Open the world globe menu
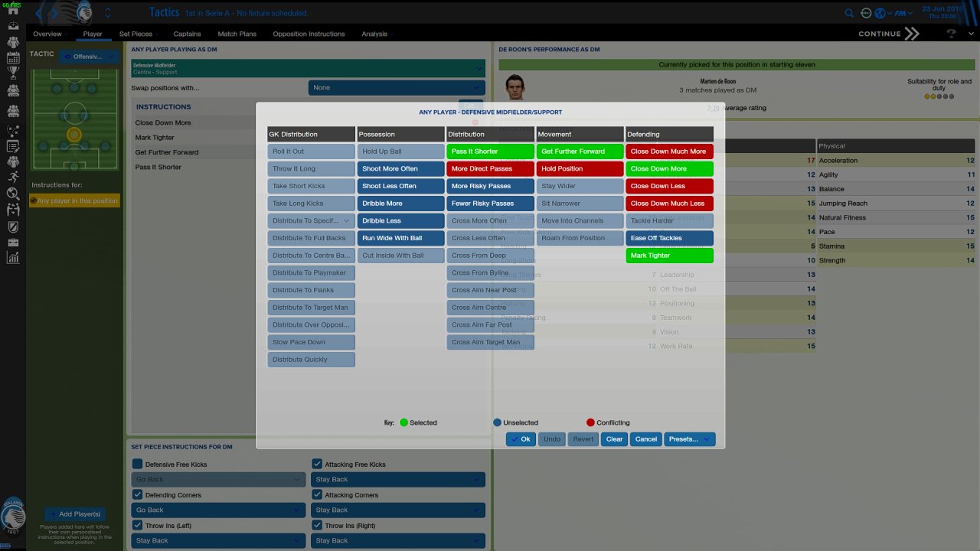This screenshot has width=980, height=551. coord(882,13)
